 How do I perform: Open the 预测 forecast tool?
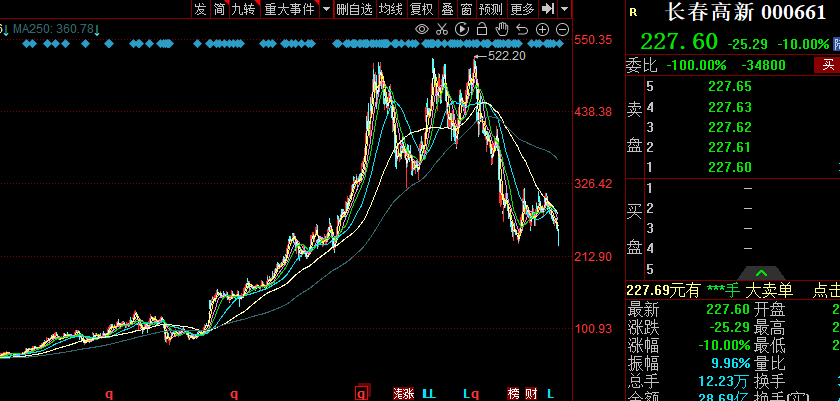491,9
